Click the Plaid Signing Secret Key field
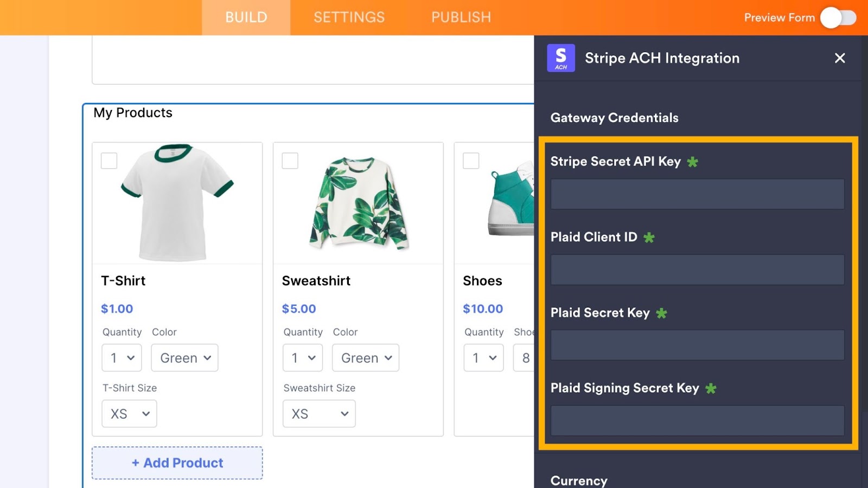Image resolution: width=868 pixels, height=488 pixels. [x=697, y=421]
